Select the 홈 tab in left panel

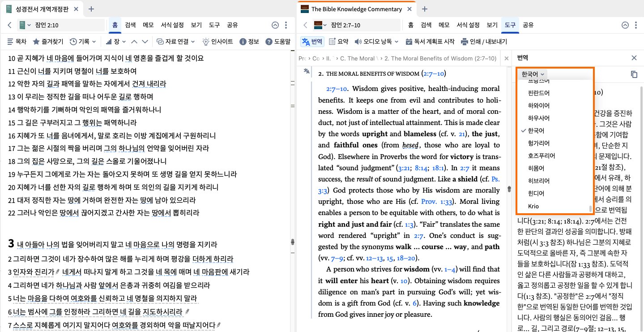tap(115, 25)
